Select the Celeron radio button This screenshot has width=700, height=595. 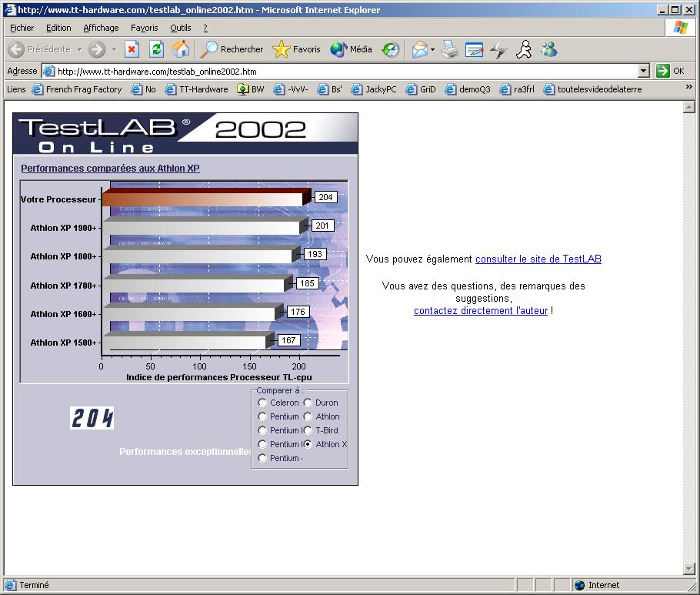pyautogui.click(x=262, y=403)
